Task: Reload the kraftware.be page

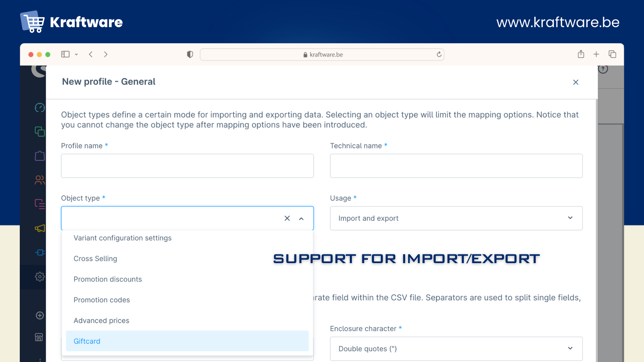Action: pos(439,54)
